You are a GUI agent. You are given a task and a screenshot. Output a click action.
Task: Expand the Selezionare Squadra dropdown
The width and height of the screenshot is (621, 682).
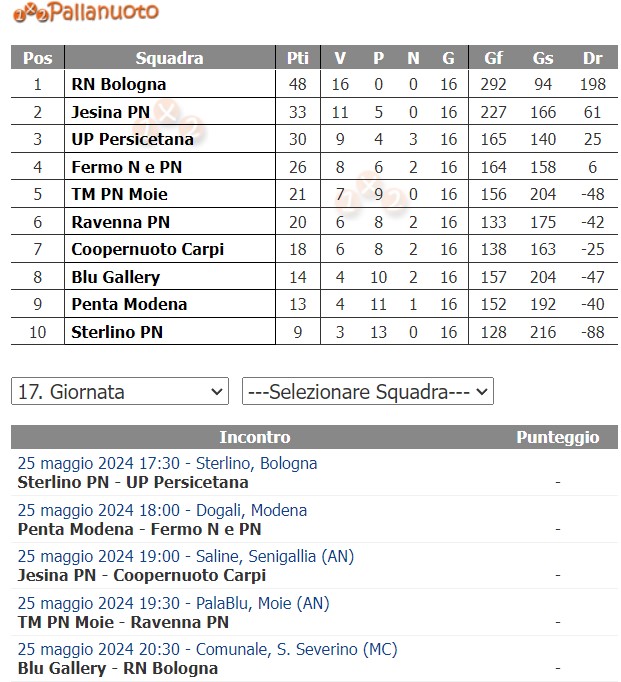click(x=368, y=392)
